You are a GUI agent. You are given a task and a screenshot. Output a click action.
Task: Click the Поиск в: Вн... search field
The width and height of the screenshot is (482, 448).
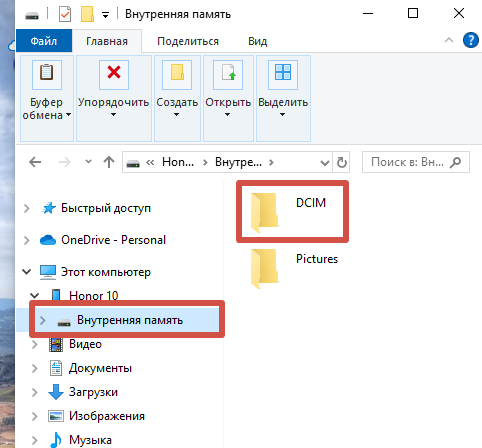(x=416, y=162)
